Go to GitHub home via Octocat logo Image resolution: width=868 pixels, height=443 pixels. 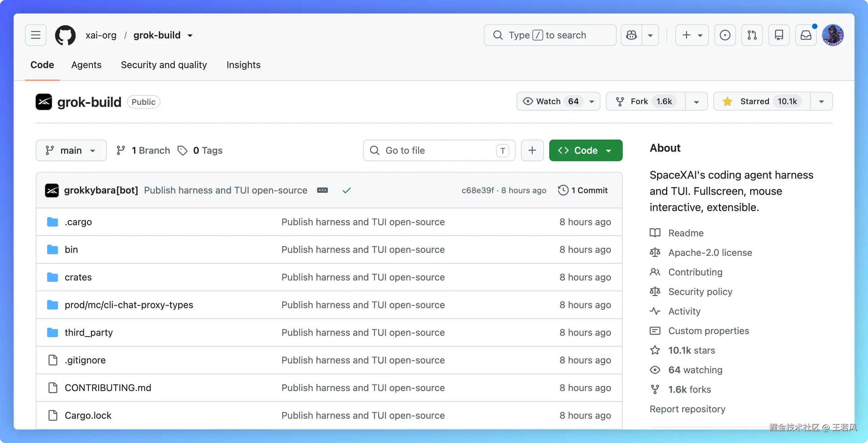(65, 35)
